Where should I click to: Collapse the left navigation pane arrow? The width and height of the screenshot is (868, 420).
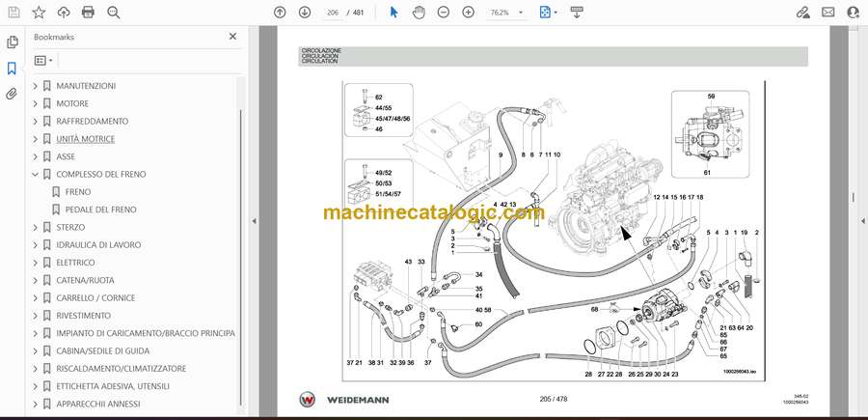(x=254, y=221)
